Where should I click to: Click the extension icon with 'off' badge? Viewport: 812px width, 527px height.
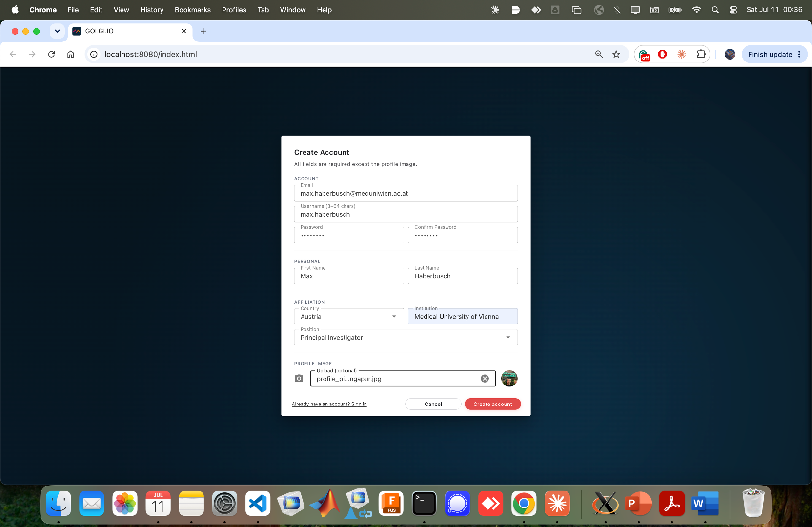(644, 55)
